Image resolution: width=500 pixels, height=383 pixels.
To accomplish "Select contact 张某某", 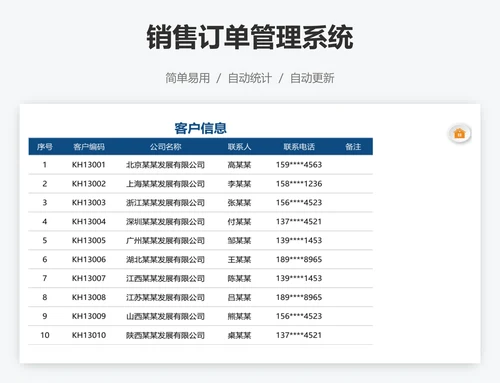I will (239, 203).
